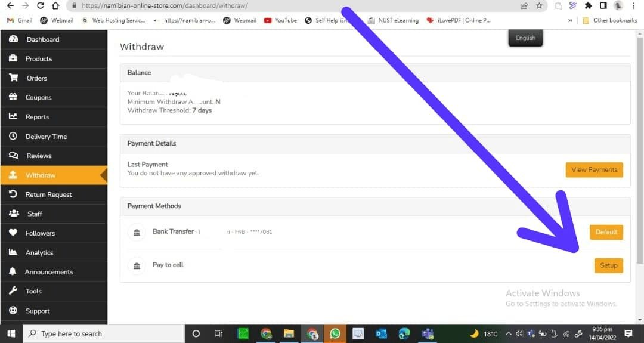This screenshot has height=343, width=644.
Task: Open the English language selector
Action: (x=525, y=38)
